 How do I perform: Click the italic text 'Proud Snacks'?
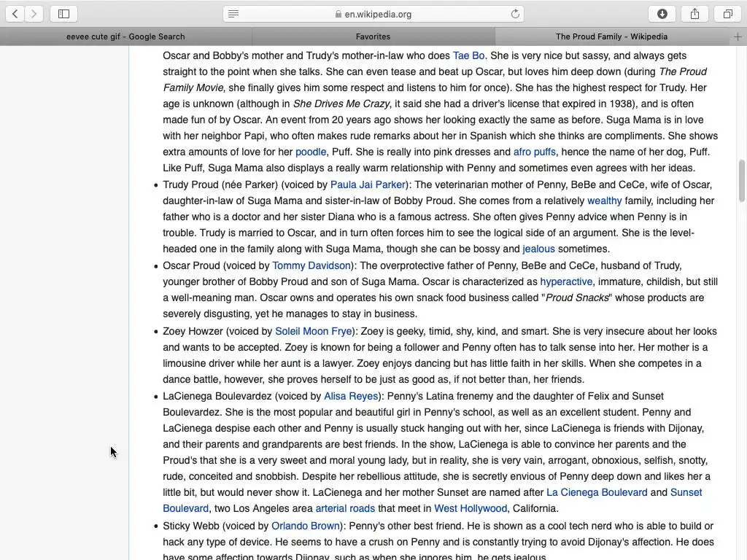tap(577, 298)
